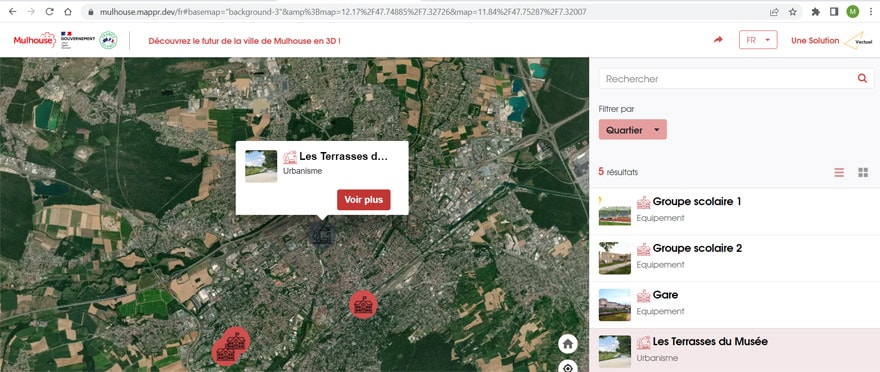
Task: Click the red share arrow in the header
Action: pos(718,40)
